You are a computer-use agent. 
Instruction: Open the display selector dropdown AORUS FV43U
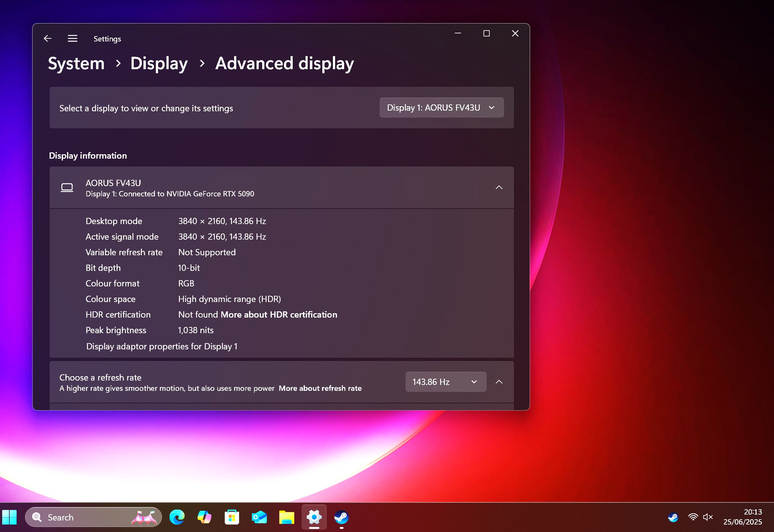441,108
